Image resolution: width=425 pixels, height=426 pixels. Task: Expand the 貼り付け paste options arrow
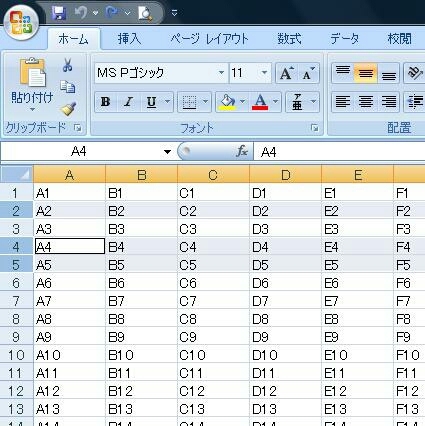[x=32, y=109]
